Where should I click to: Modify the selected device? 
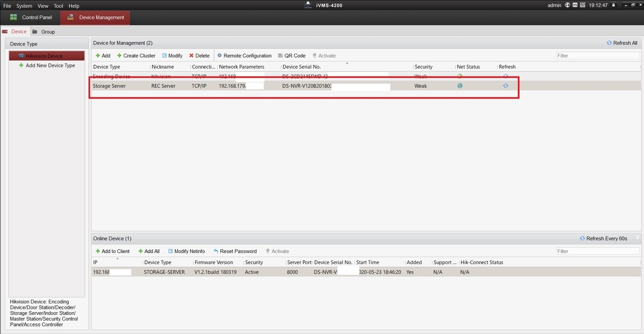(x=172, y=56)
